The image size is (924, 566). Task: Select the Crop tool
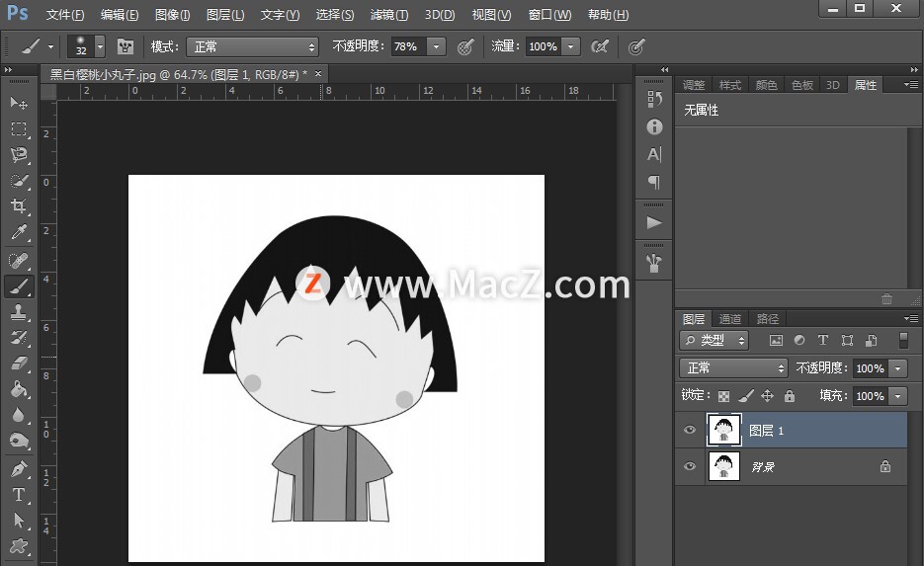19,206
